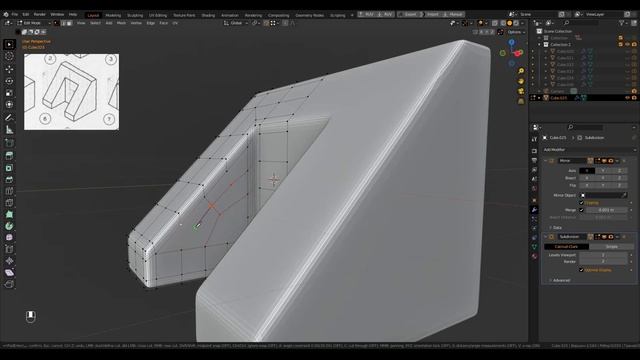This screenshot has height=360, width=640.
Task: Select the Move tool in left toolbar
Action: coord(9,69)
